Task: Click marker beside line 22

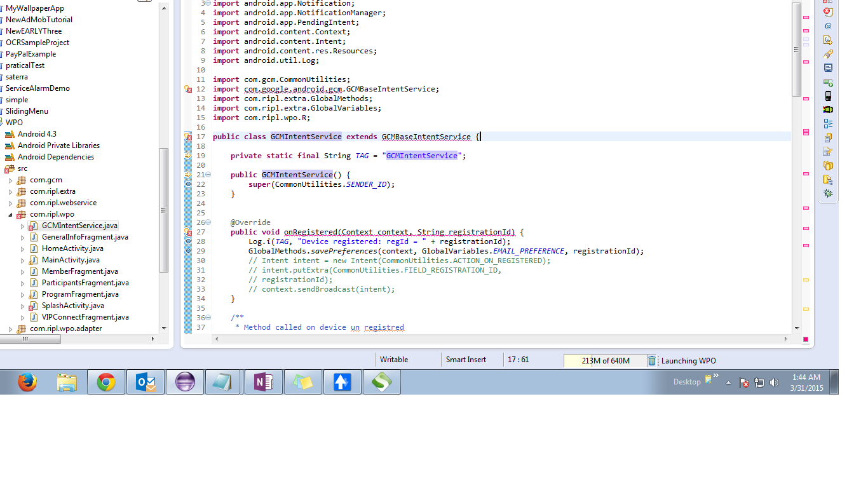Action: (188, 184)
